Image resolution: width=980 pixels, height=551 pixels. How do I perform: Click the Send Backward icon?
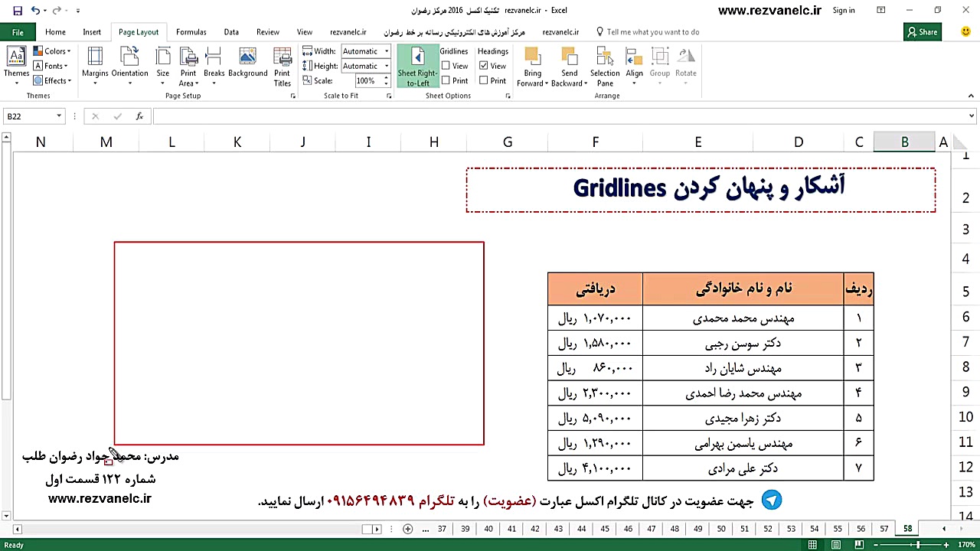[569, 57]
